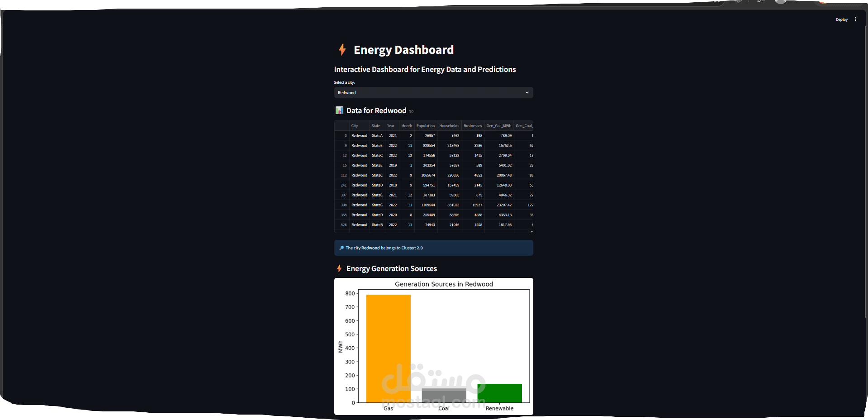Select population cell 26957

coord(426,136)
